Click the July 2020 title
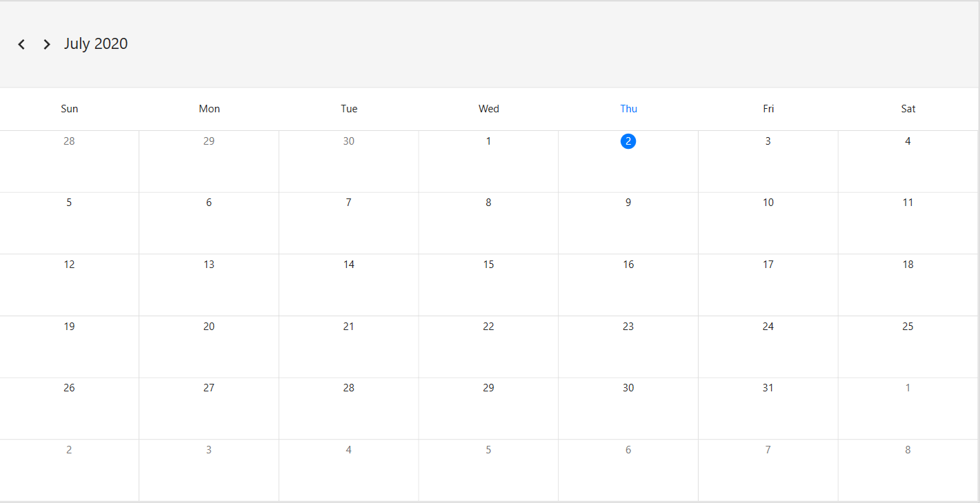This screenshot has width=980, height=503. pos(96,43)
